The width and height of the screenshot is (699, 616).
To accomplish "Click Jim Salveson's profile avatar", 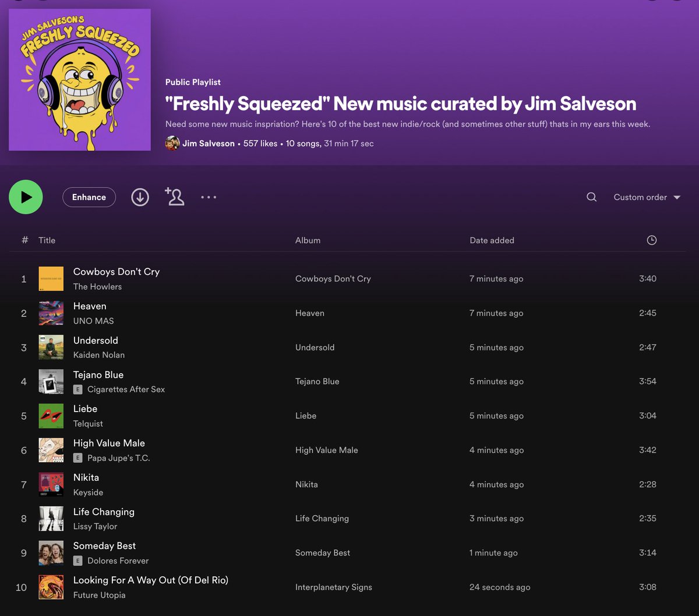I will (172, 143).
